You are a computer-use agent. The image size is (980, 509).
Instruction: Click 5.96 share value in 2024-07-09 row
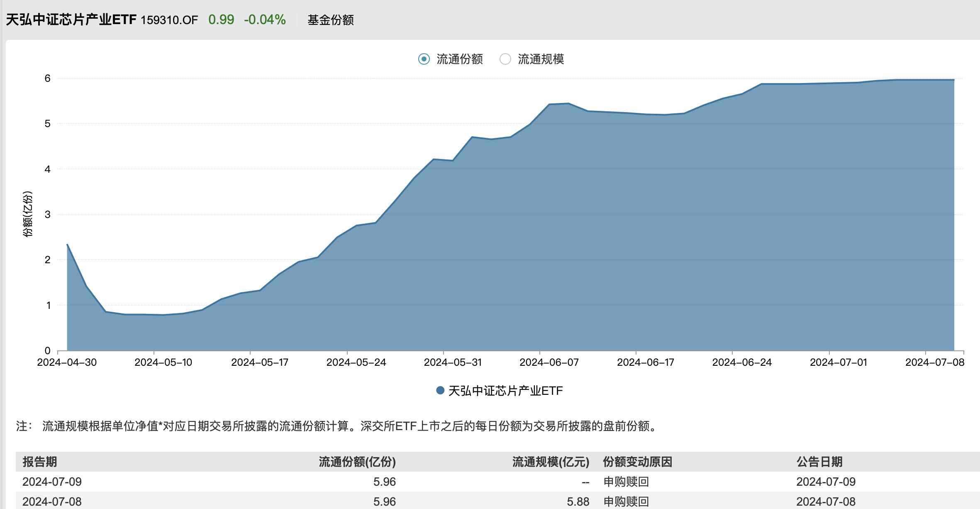click(x=384, y=482)
